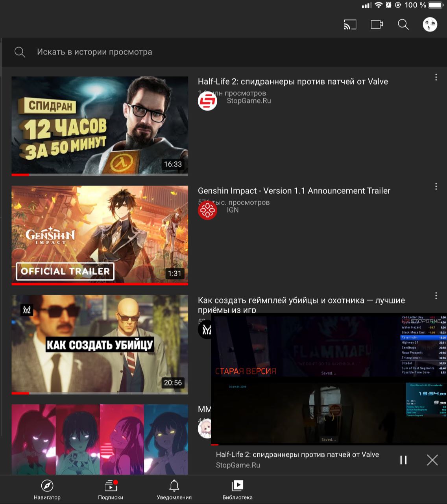Select title 'Как создать геймплей убийцы и охотника'
Image resolution: width=447 pixels, height=504 pixels.
pos(301,305)
